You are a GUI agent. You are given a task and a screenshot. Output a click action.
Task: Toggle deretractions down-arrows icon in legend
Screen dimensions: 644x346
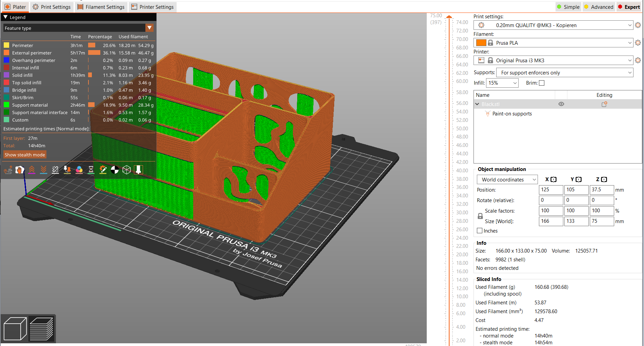43,170
